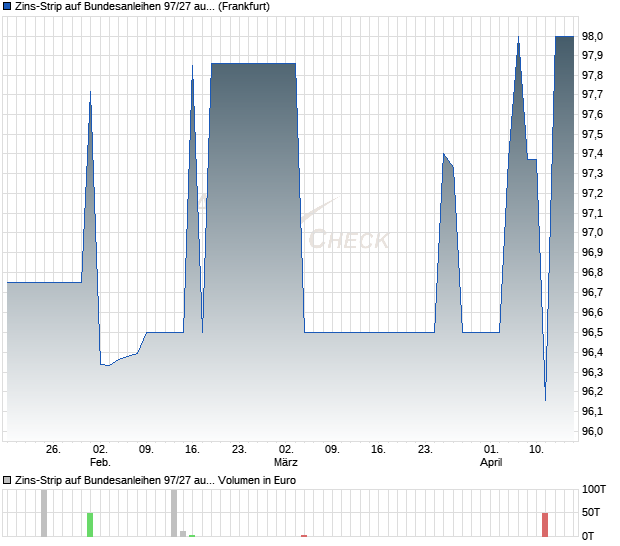
Task: Click the CHECK watermark in the chart
Action: (x=348, y=240)
